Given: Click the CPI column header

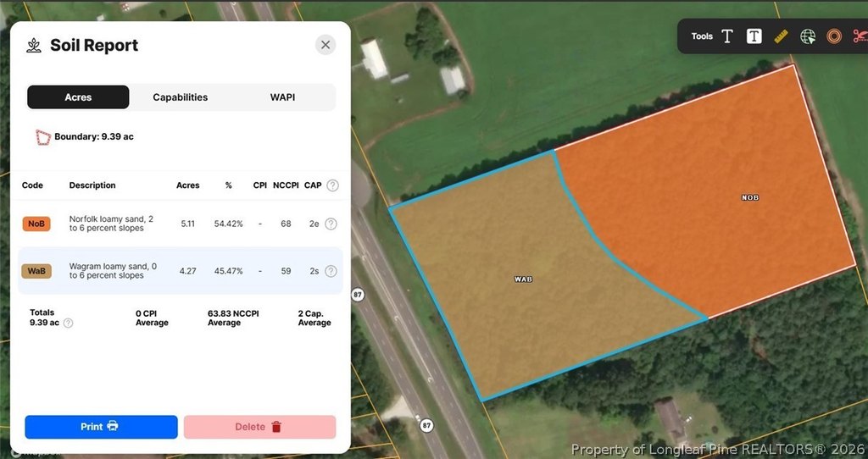Looking at the screenshot, I should pos(259,185).
